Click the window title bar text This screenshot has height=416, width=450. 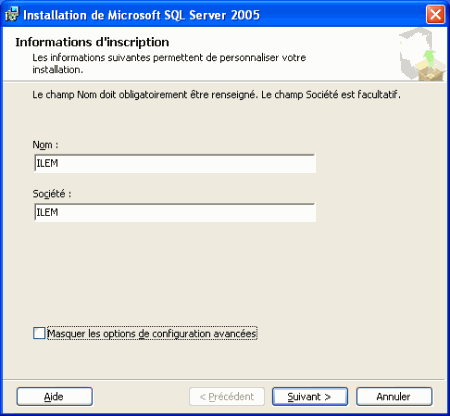coord(141,15)
